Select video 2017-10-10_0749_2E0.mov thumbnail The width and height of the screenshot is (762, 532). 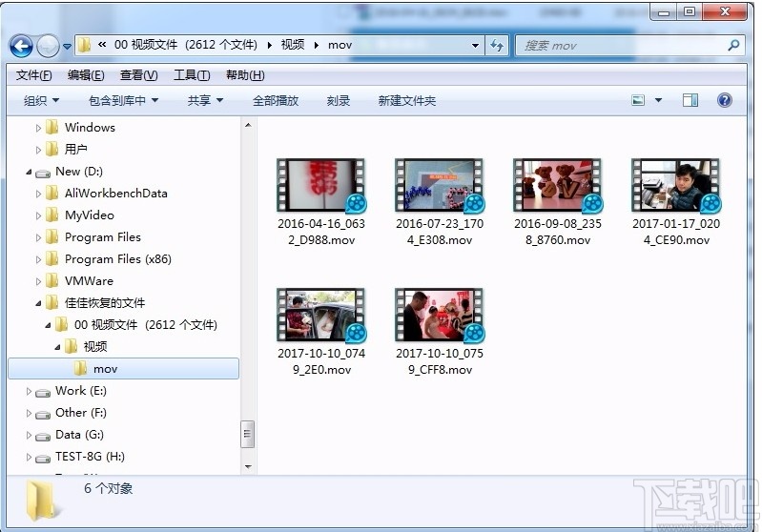coord(321,316)
